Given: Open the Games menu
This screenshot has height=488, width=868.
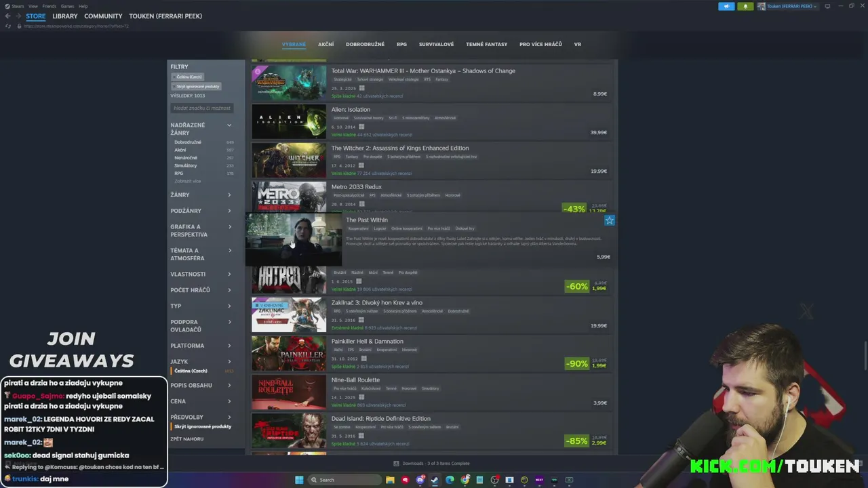Looking at the screenshot, I should pyautogui.click(x=67, y=6).
